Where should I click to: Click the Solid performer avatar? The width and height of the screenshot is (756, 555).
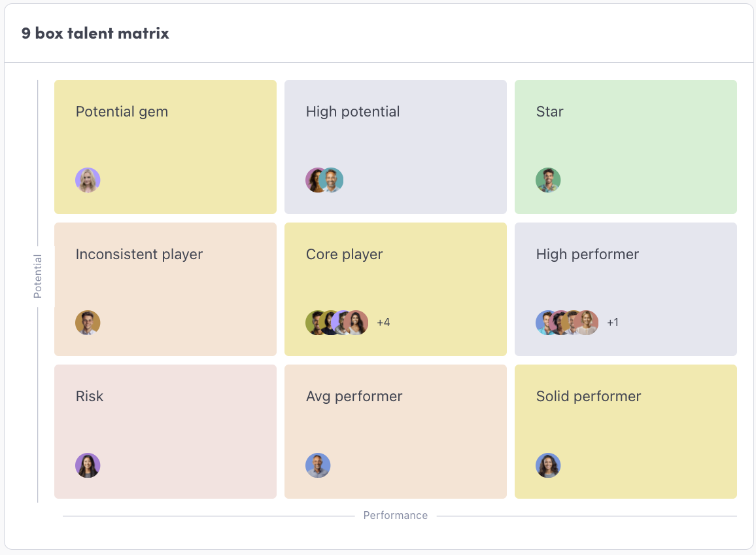548,465
